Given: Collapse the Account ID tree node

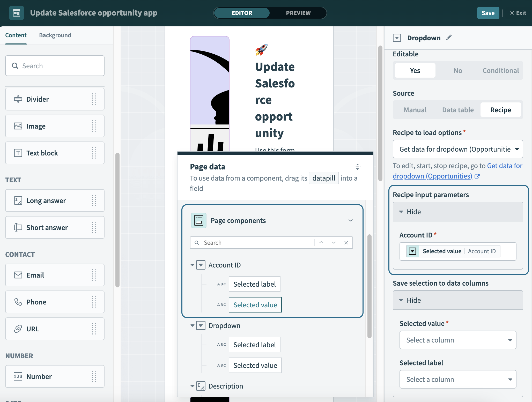Looking at the screenshot, I should [192, 265].
